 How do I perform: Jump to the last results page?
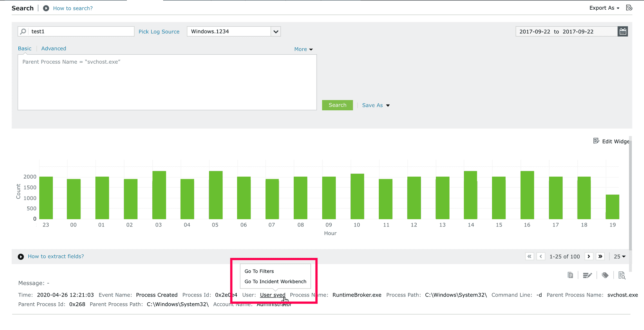tap(600, 256)
